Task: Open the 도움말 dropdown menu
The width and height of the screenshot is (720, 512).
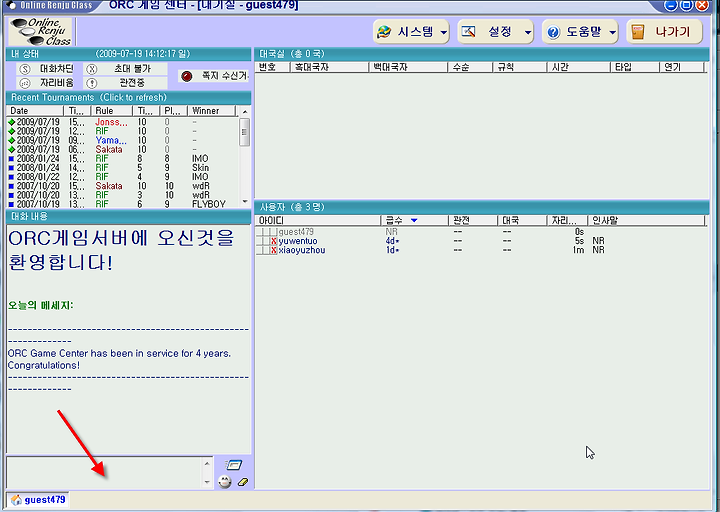Action: coord(579,32)
